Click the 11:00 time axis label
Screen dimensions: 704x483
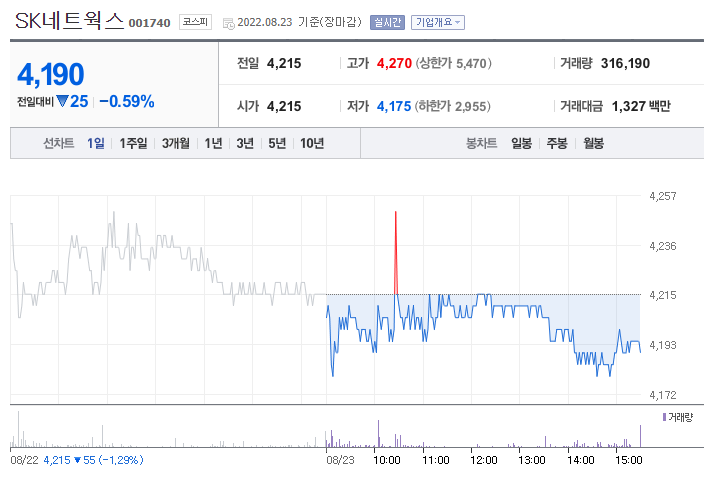[436, 460]
